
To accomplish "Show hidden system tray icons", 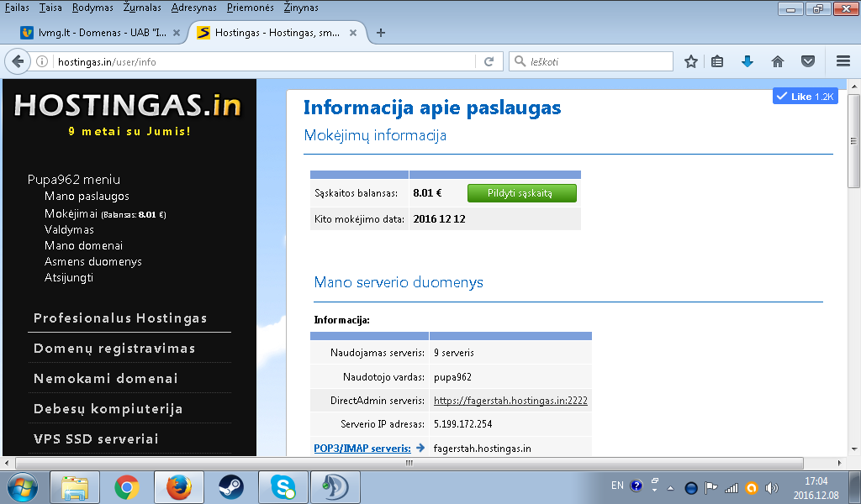I will (x=670, y=487).
